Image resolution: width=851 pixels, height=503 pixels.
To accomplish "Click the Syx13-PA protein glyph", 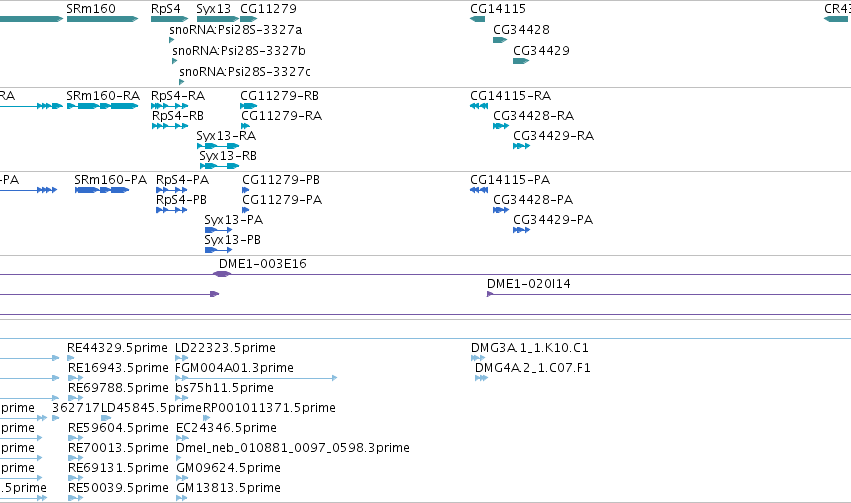I will [x=219, y=230].
